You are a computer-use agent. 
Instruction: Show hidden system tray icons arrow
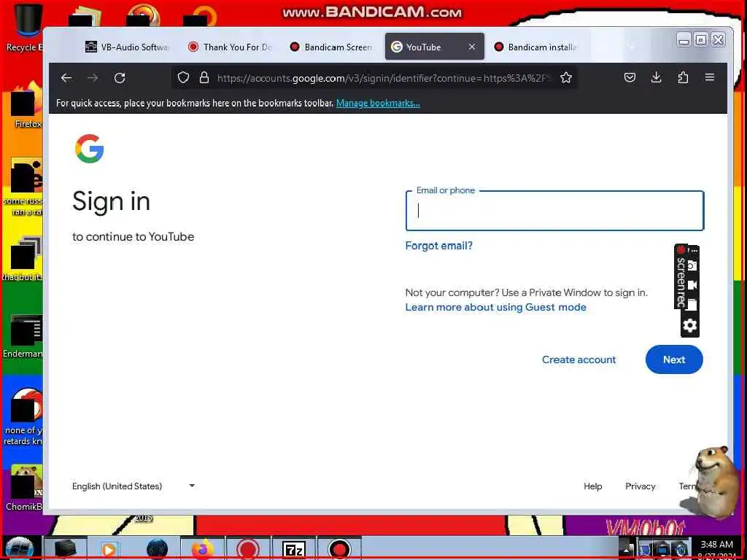tap(627, 548)
